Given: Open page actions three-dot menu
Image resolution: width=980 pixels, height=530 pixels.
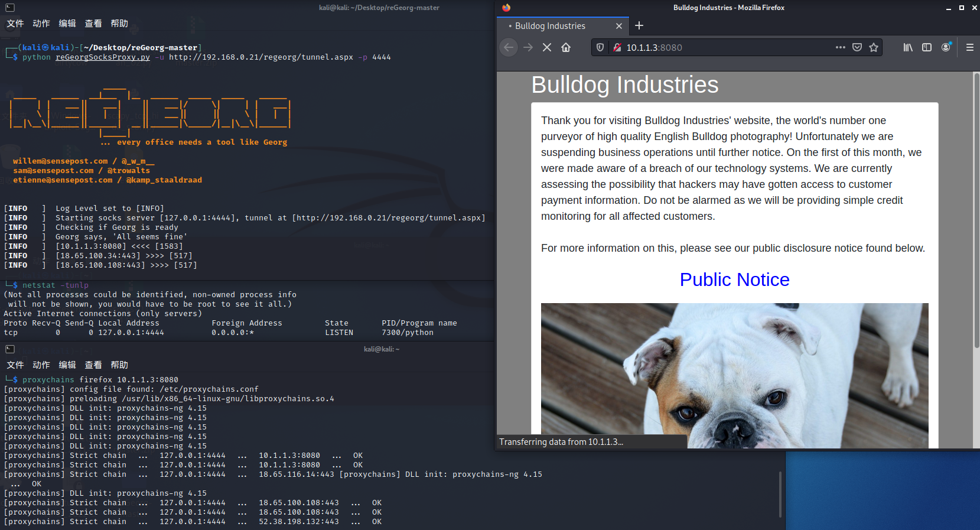Looking at the screenshot, I should (x=840, y=47).
